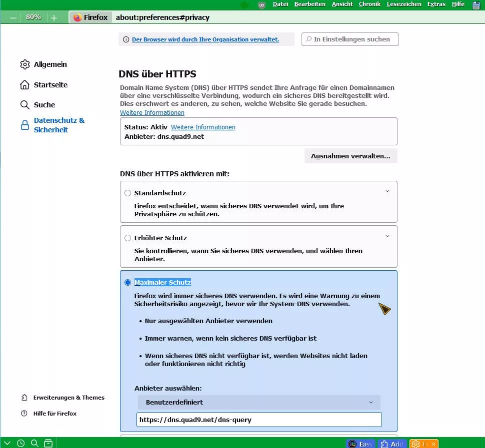Click Ausnahmen verwalten… button
The height and width of the screenshot is (448, 485).
tap(351, 156)
